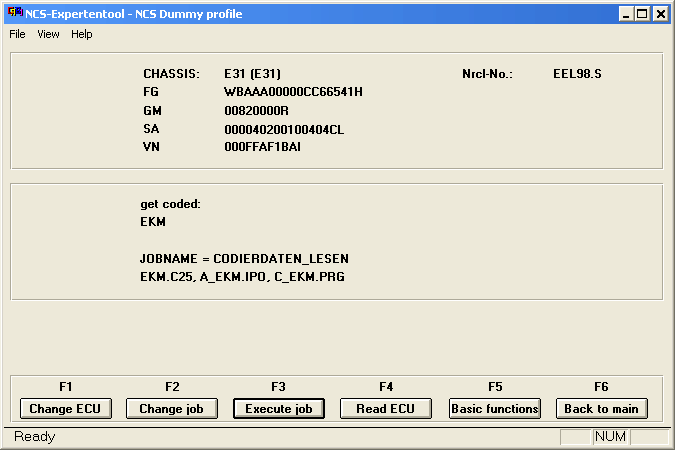Viewport: 675px width, 450px height.
Task: Open the View menu
Action: (48, 34)
